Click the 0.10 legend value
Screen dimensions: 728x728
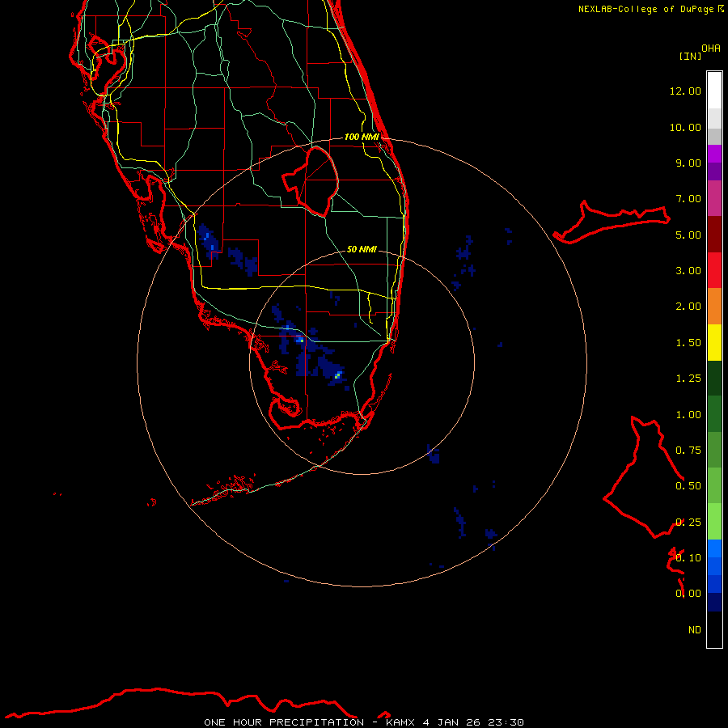click(688, 558)
